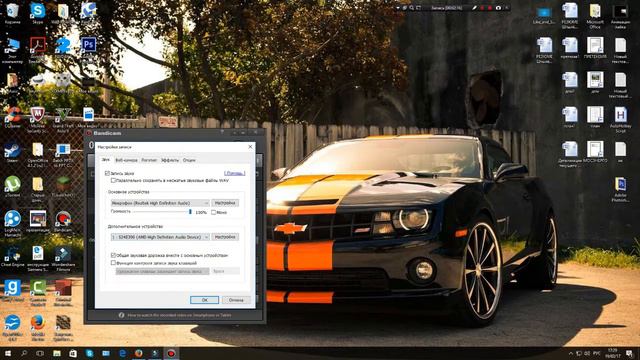Image resolution: width=640 pixels, height=360 pixels.
Task: Open Task View on the taskbar
Action: coord(40,353)
